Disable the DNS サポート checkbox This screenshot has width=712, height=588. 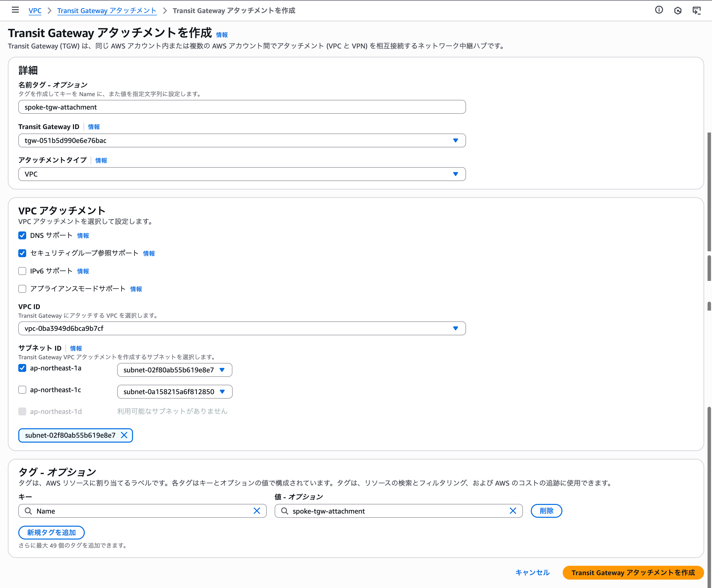click(x=22, y=235)
